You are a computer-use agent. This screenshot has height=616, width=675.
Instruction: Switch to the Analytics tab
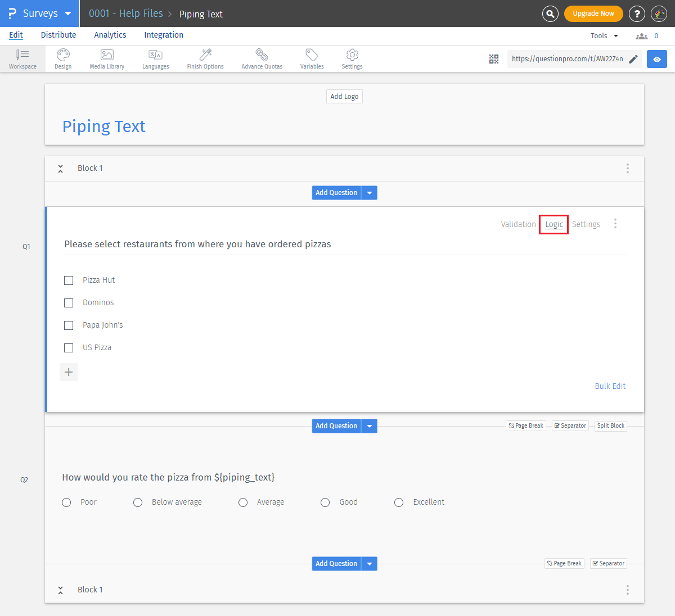pos(110,35)
